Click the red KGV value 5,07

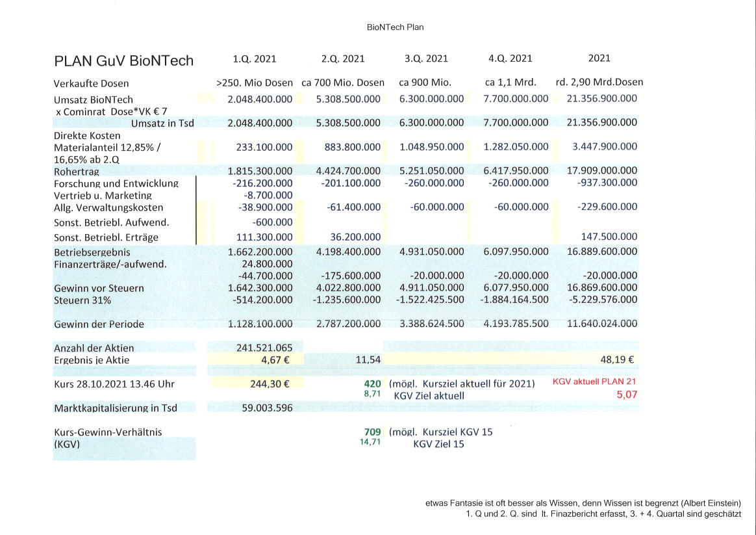pos(627,395)
